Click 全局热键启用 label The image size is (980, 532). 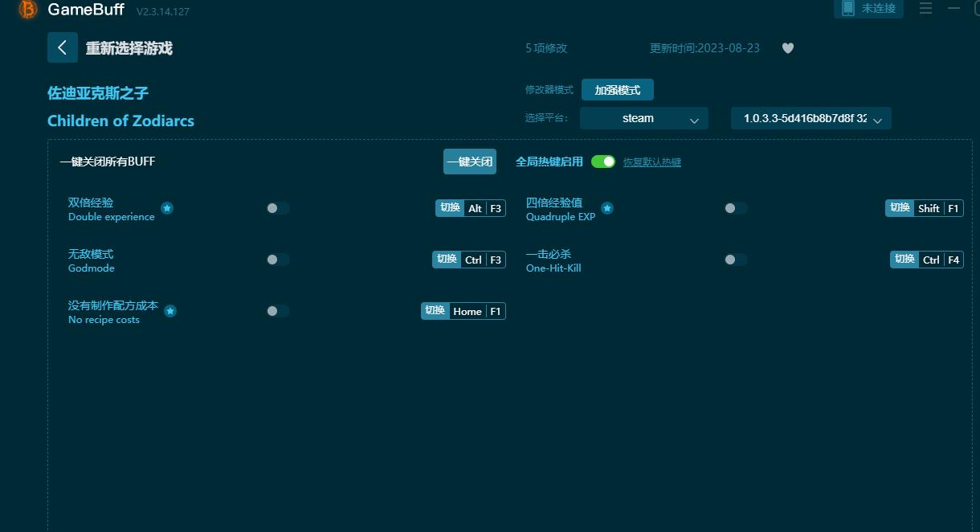(x=549, y=162)
